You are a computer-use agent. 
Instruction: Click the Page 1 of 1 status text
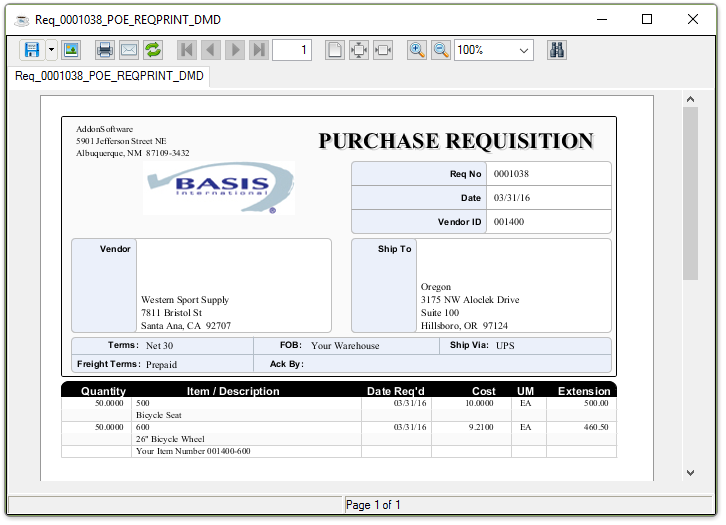[373, 505]
